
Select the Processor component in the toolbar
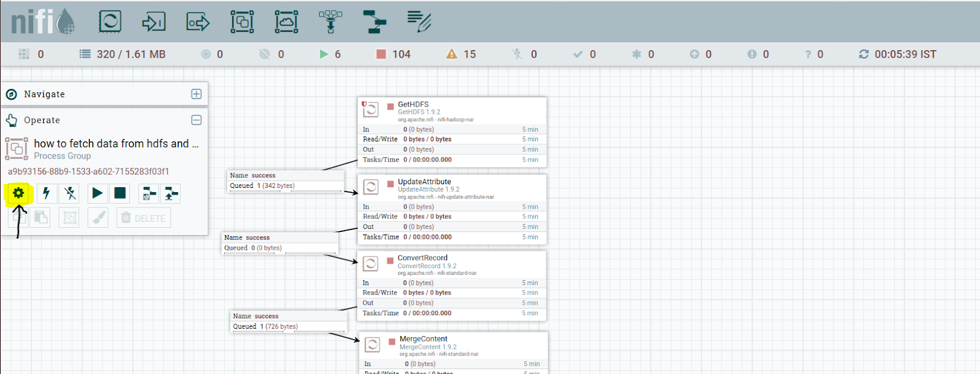(x=110, y=22)
